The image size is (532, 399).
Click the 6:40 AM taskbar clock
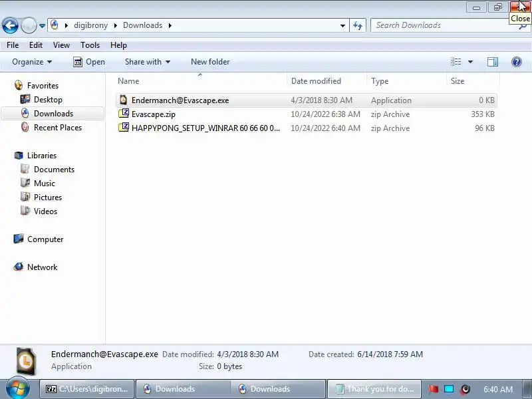point(497,389)
